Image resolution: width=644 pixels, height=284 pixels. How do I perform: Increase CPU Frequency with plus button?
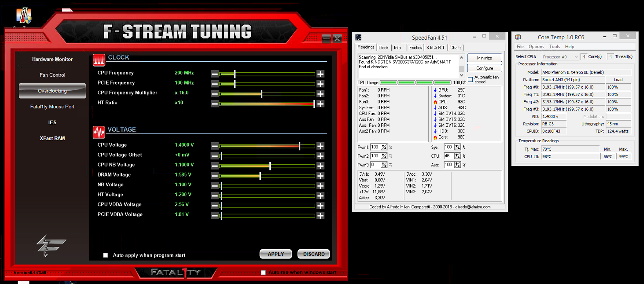click(320, 74)
